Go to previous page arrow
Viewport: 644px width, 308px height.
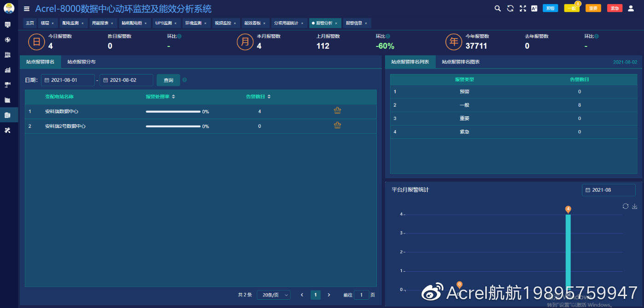302,295
